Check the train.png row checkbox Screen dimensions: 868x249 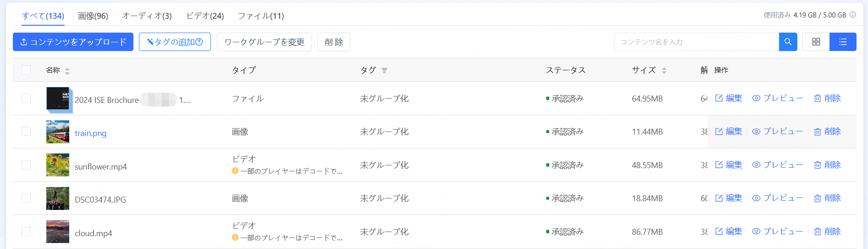pyautogui.click(x=26, y=132)
